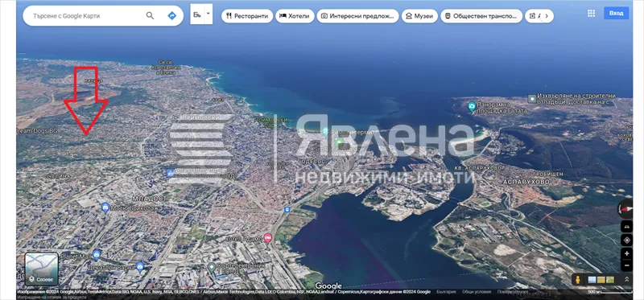Select the Музеи category chip
Screen dimensions: 644x300
(419, 16)
